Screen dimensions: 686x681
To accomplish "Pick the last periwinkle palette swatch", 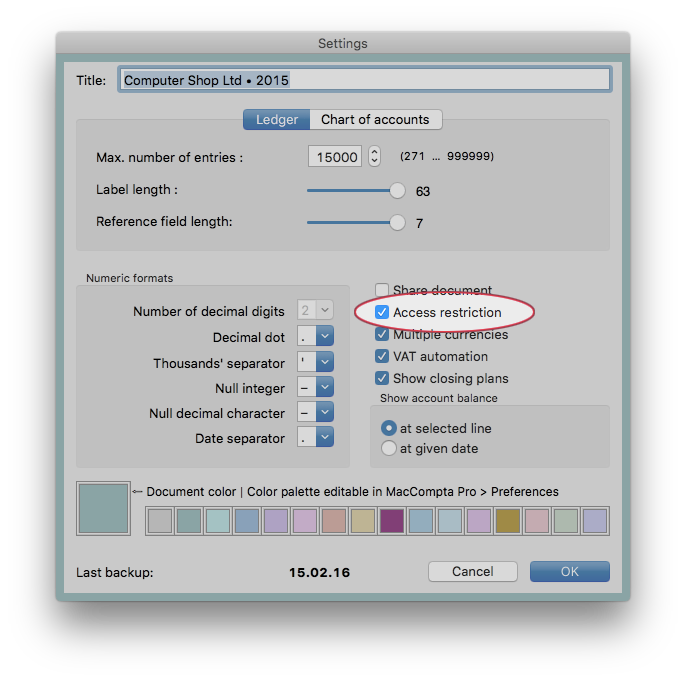I will coord(595,521).
